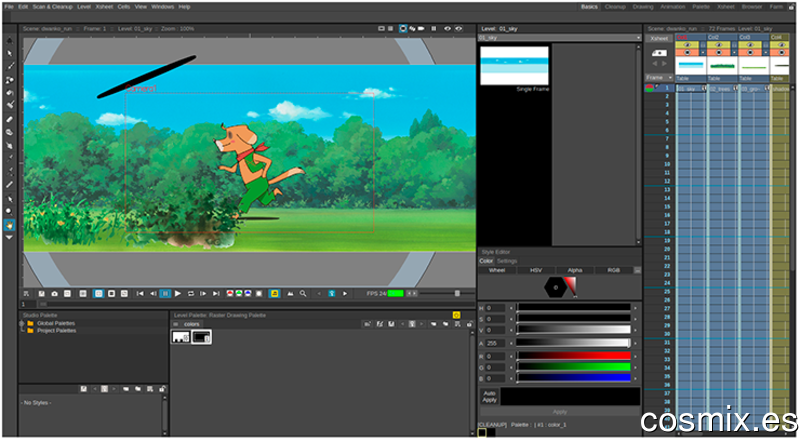Switch to the Cleanup room tab

(615, 7)
